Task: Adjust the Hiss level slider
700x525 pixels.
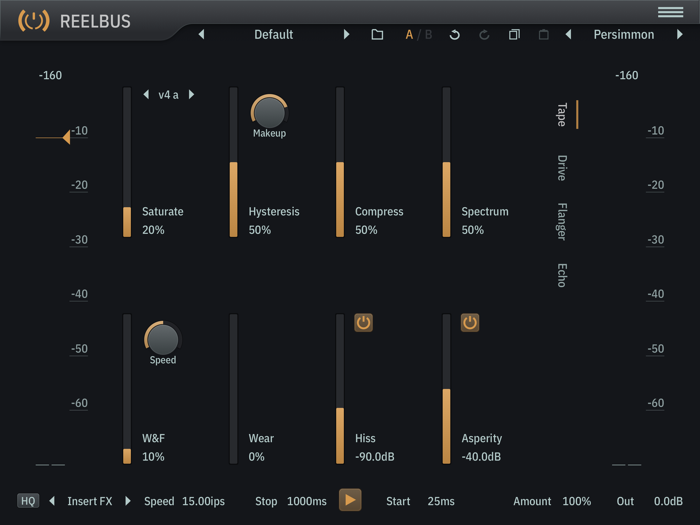Action: (340, 389)
